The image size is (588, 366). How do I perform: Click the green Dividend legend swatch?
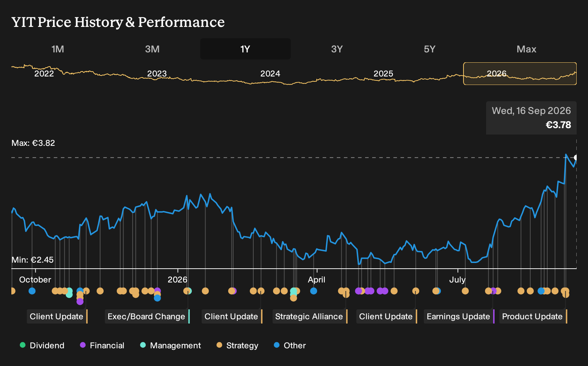click(23, 345)
